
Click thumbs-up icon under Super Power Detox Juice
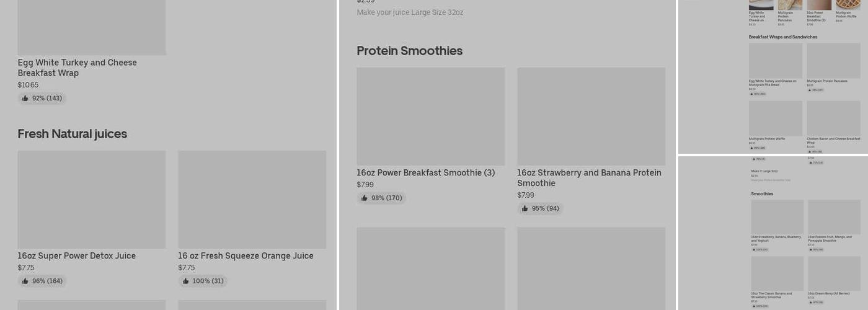[25, 281]
